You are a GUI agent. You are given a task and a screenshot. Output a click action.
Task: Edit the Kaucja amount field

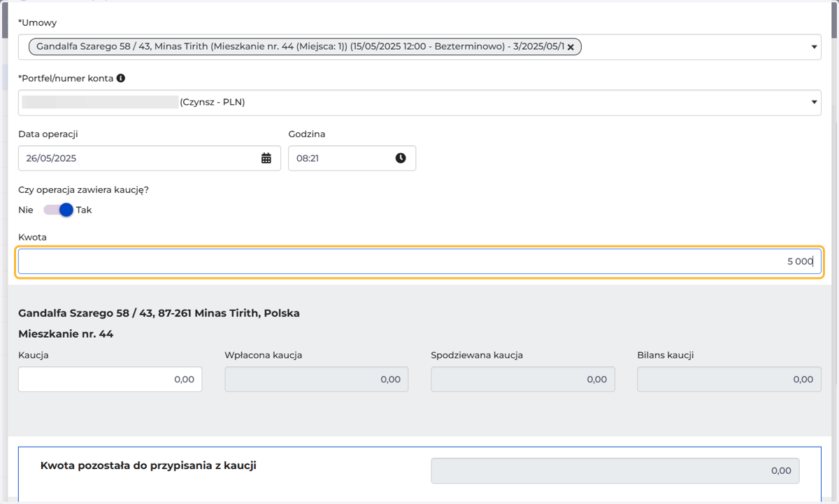pos(110,379)
